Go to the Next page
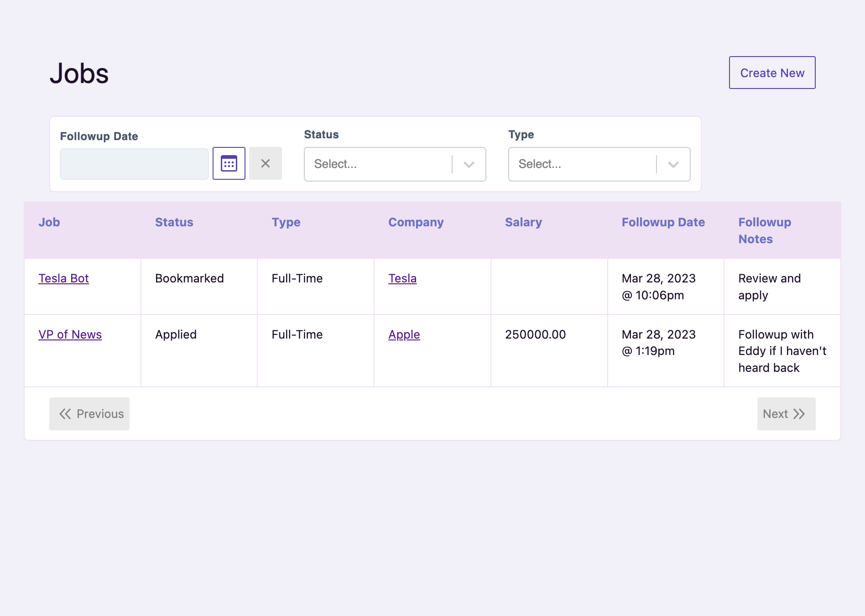 pos(786,414)
